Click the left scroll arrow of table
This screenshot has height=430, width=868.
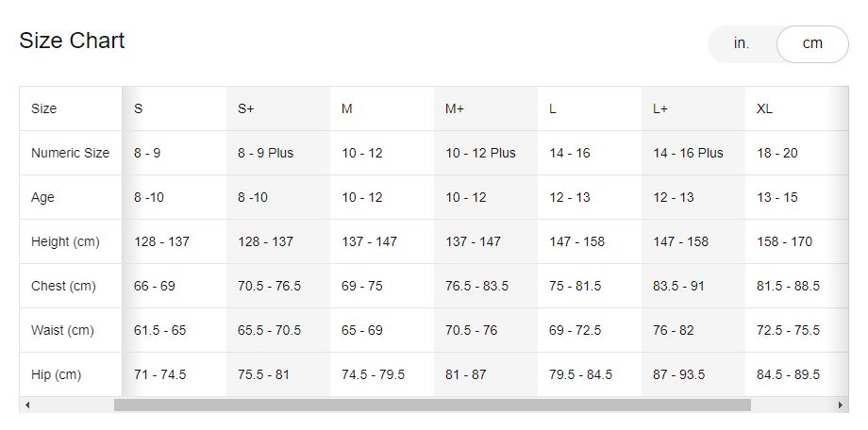(x=26, y=405)
